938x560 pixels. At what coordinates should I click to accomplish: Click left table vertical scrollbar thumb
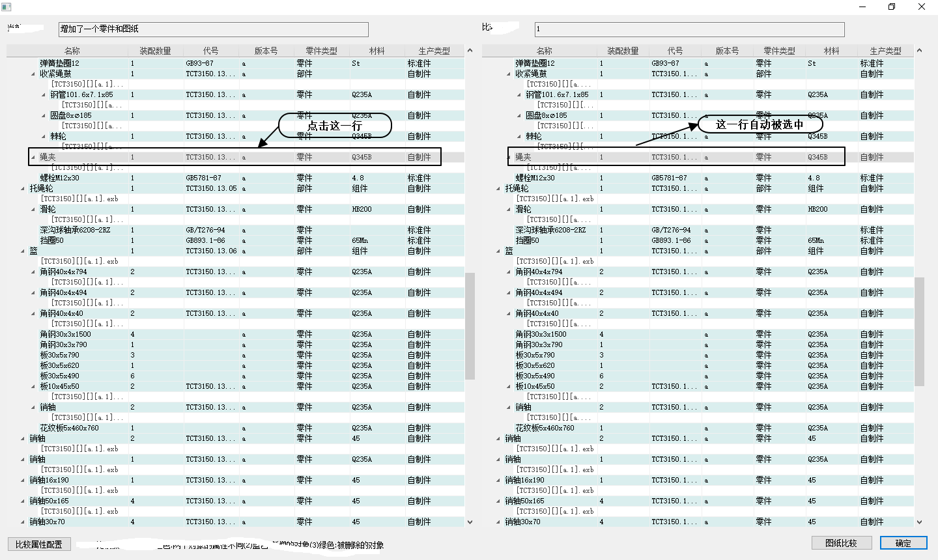pyautogui.click(x=470, y=326)
